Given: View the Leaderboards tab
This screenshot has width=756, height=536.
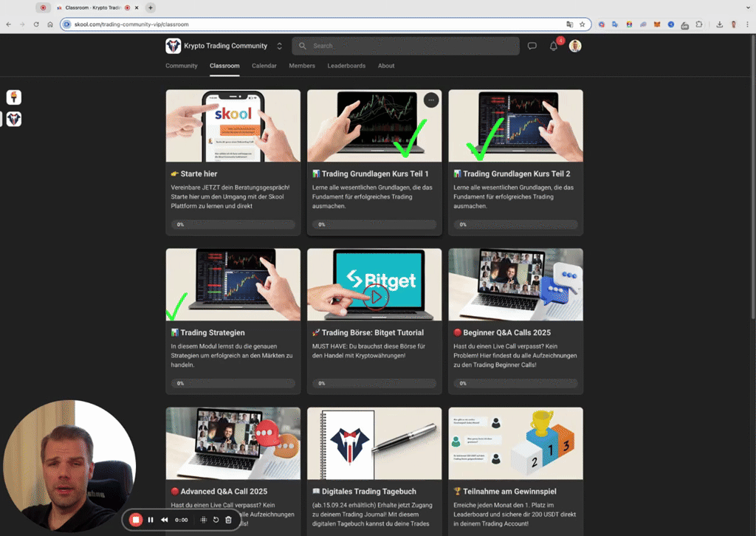Looking at the screenshot, I should 346,66.
